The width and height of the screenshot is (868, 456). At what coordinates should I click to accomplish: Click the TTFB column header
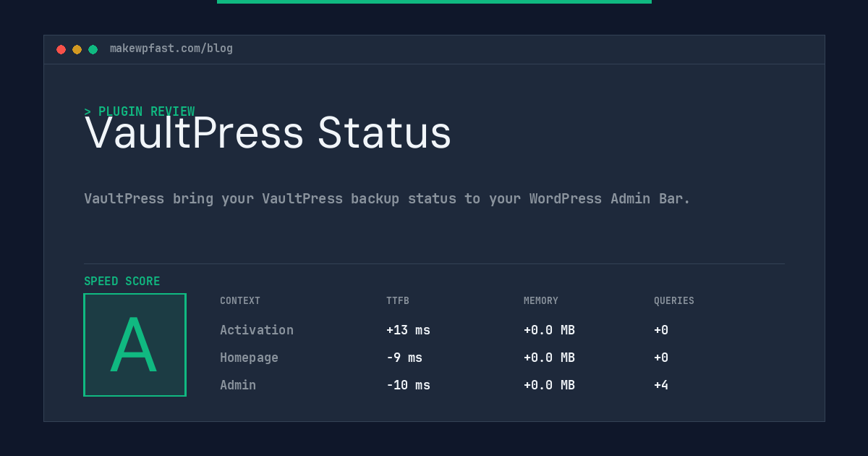pyautogui.click(x=398, y=301)
